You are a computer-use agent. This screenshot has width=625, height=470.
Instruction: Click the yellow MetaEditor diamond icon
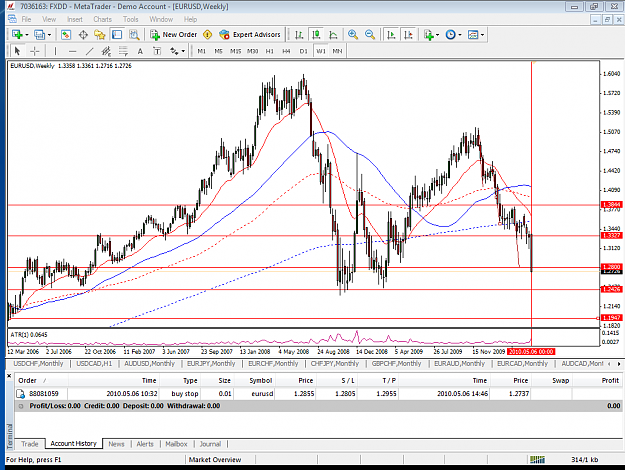pyautogui.click(x=208, y=35)
